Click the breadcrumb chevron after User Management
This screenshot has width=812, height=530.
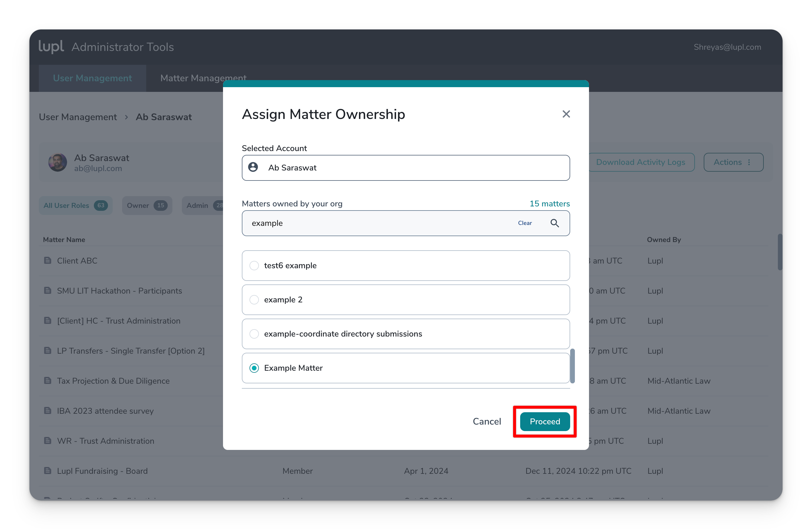pyautogui.click(x=126, y=117)
